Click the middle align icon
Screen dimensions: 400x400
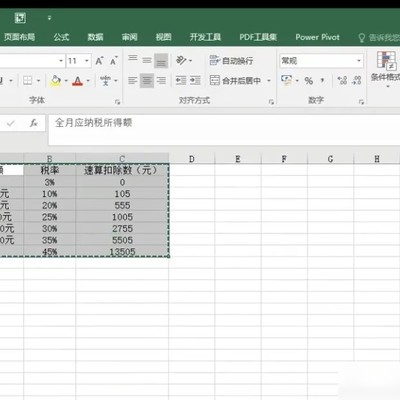pos(147,60)
